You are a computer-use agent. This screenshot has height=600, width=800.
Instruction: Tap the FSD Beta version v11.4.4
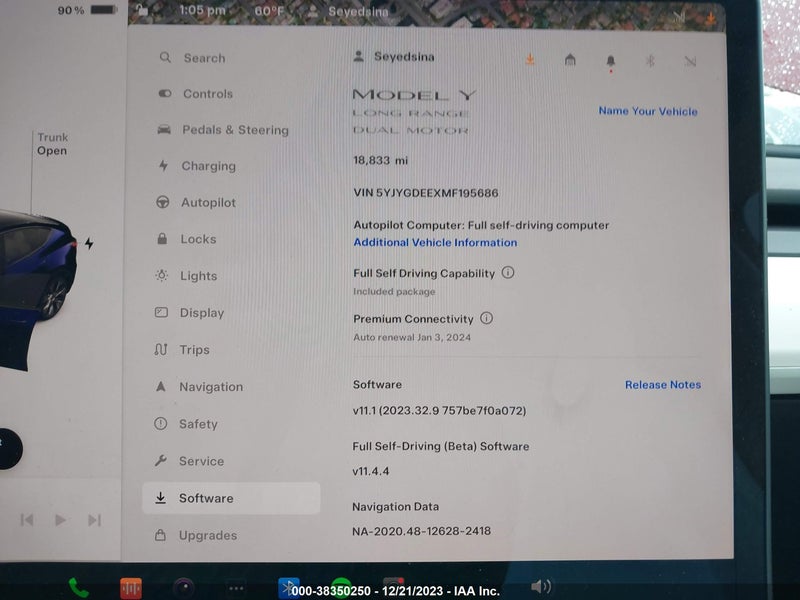tap(371, 471)
